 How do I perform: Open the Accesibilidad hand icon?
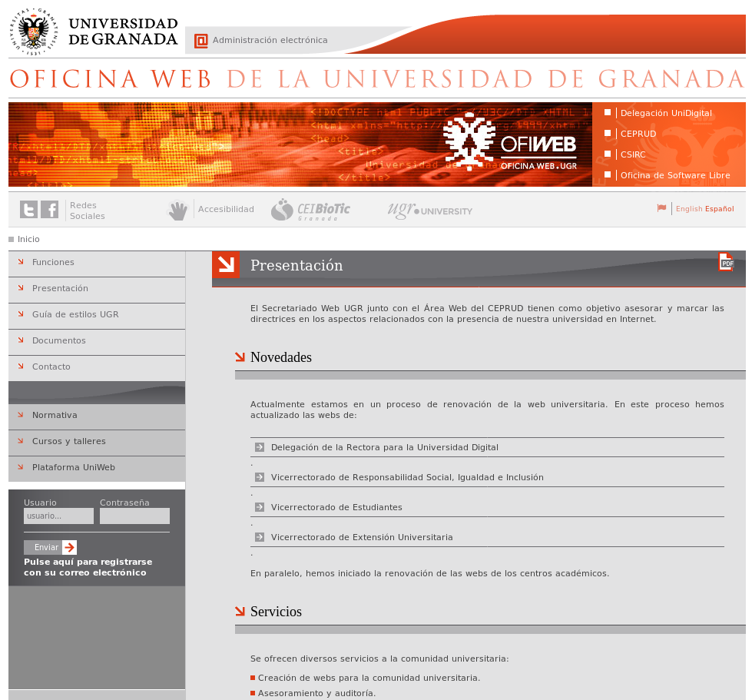point(178,209)
